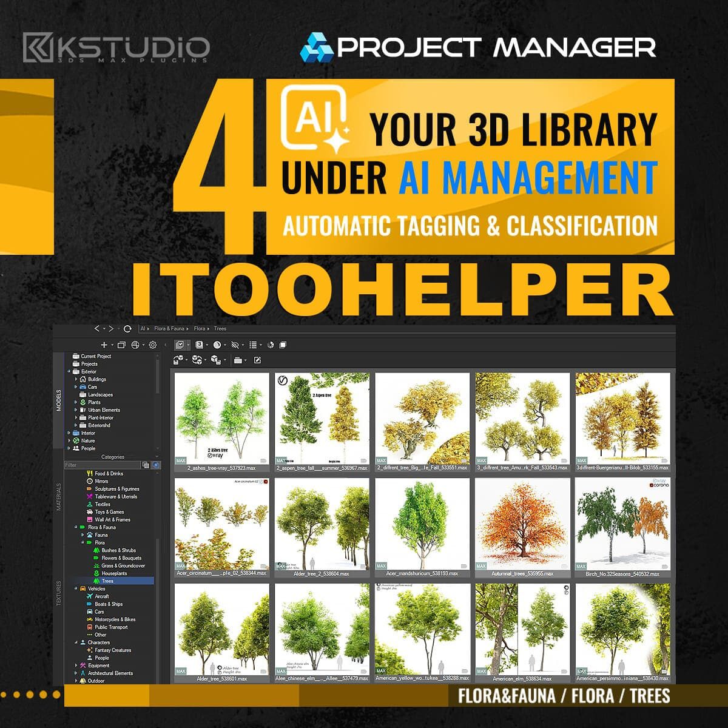Click the merge objects cube icon

click(178, 360)
